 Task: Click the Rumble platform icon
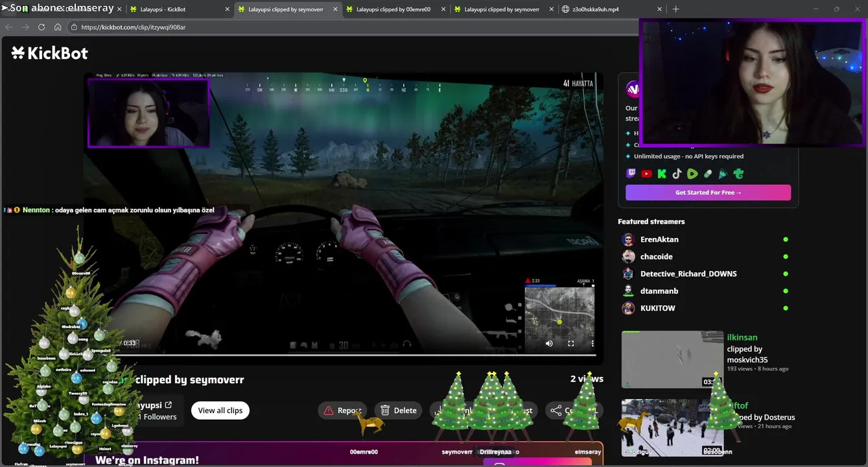click(692, 174)
